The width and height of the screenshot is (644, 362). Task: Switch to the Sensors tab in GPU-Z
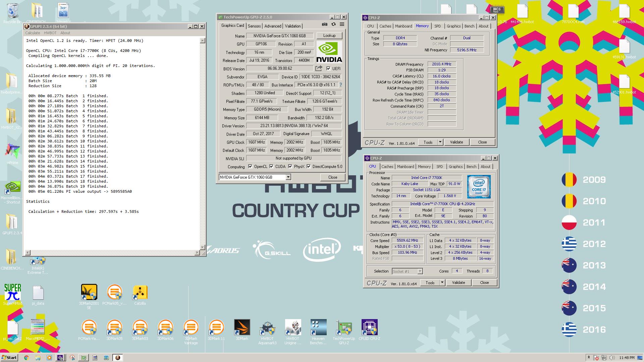(x=254, y=26)
